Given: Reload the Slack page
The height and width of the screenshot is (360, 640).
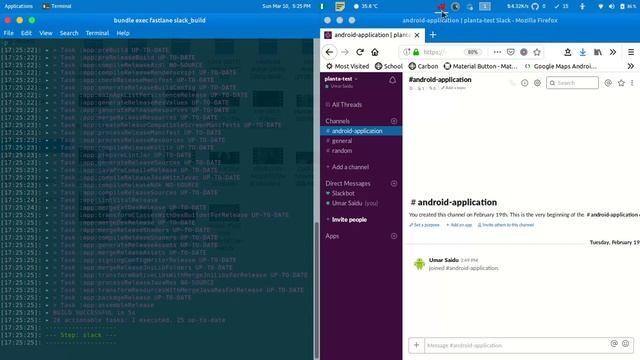Looking at the screenshot, I should [x=360, y=52].
